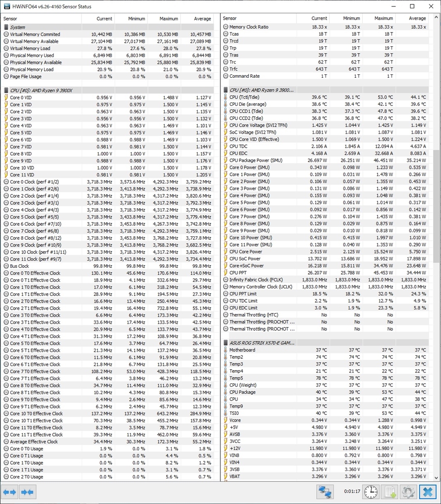Select the CPU [#0]: AMD Ryzen 9 3900X group header
The height and width of the screenshot is (504, 441).
pyautogui.click(x=107, y=91)
